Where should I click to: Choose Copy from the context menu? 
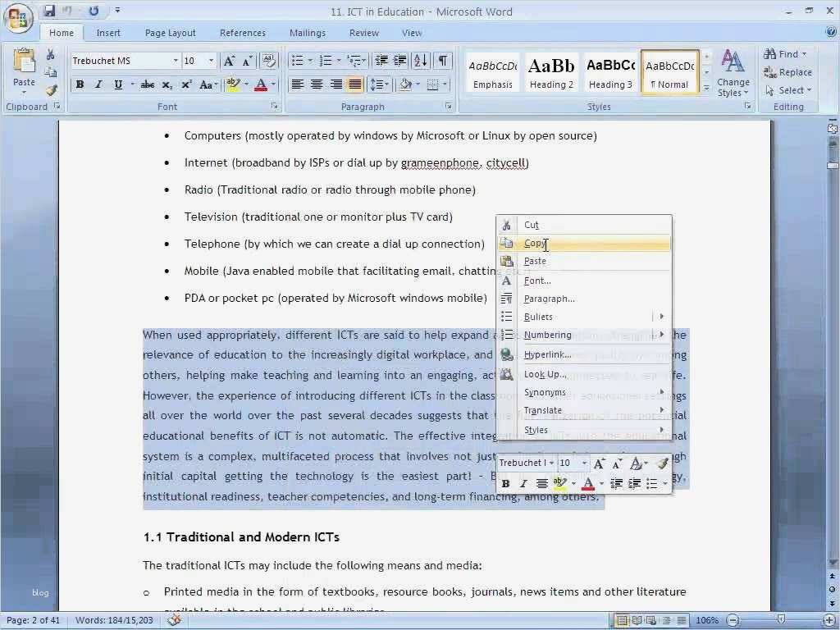(x=535, y=242)
